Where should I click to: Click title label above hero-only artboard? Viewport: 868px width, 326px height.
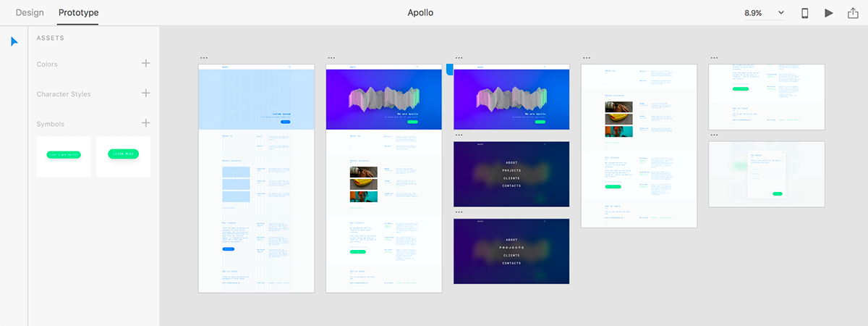tap(459, 58)
